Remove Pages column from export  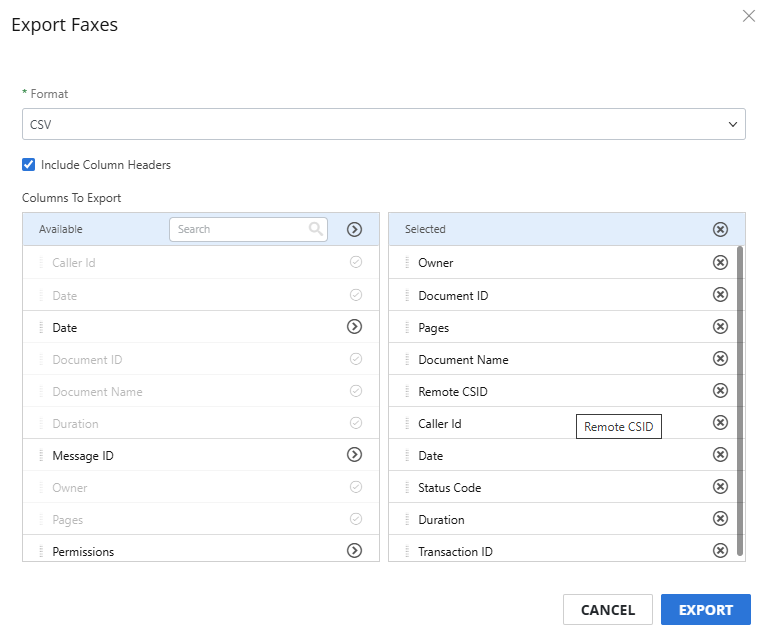pos(720,326)
